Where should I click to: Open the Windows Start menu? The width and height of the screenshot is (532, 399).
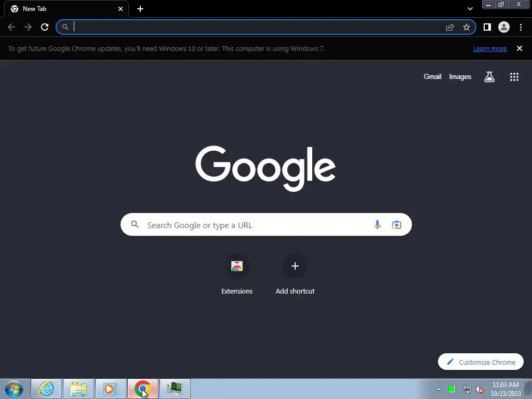[x=14, y=389]
